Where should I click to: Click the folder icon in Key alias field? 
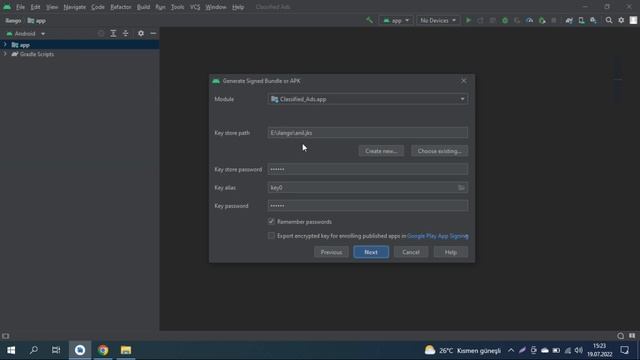pos(461,188)
